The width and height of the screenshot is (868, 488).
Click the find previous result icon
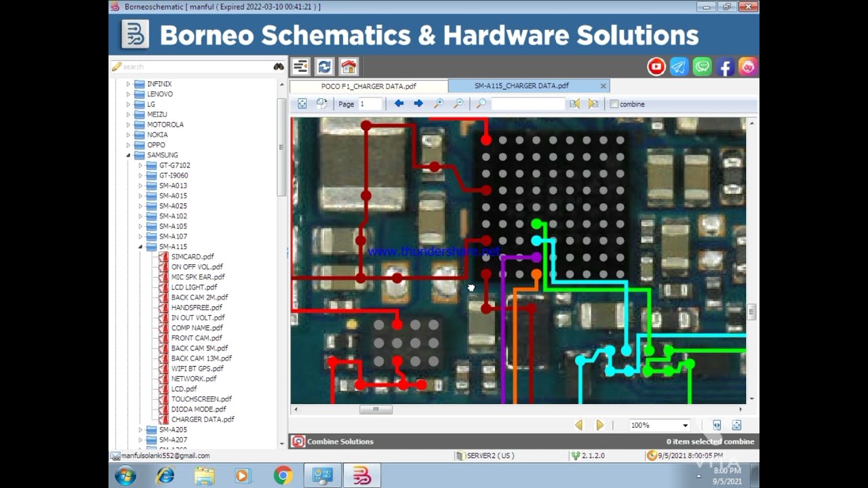574,104
